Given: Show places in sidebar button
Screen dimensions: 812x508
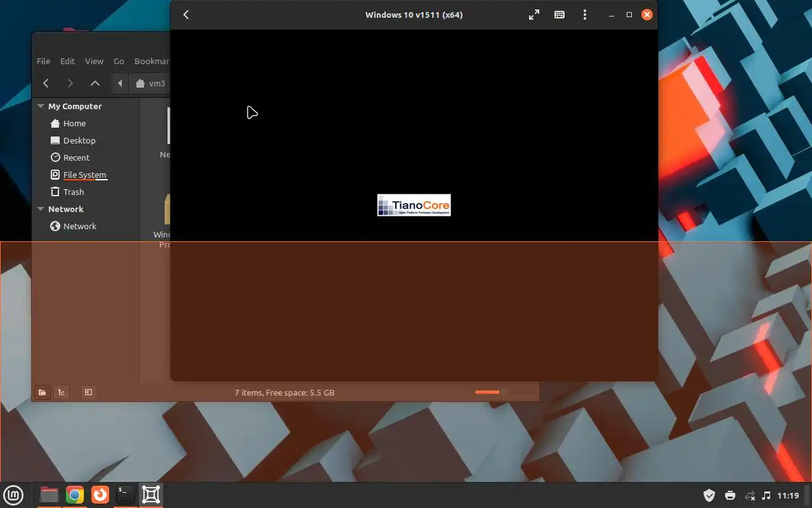Looking at the screenshot, I should point(42,392).
